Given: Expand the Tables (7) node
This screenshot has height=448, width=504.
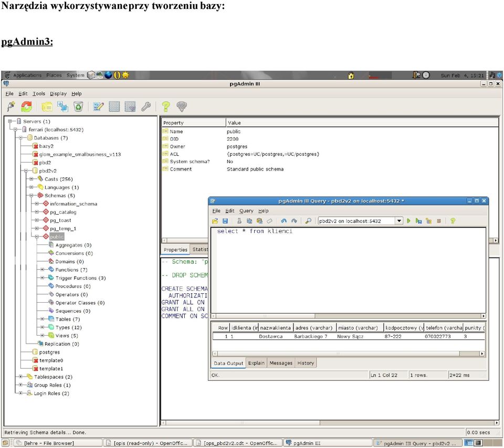Looking at the screenshot, I should [x=42, y=319].
